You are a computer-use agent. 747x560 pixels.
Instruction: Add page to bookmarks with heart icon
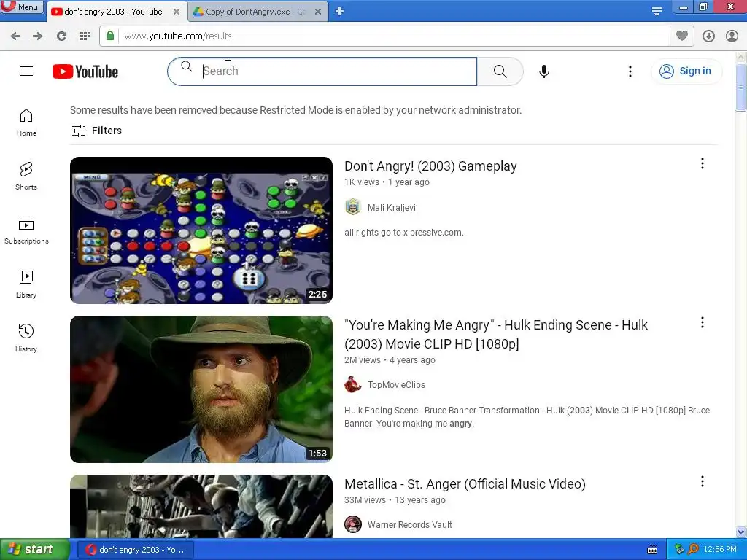tap(682, 36)
